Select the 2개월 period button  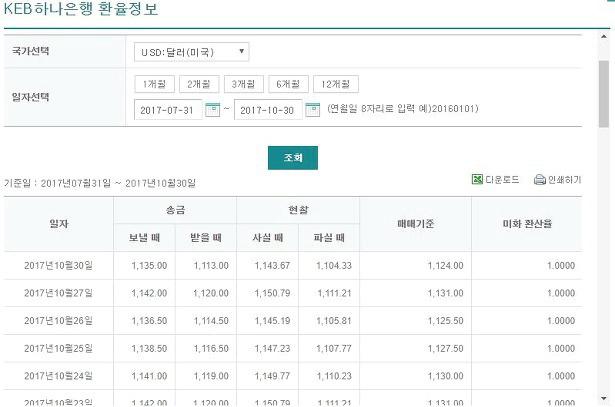click(199, 84)
